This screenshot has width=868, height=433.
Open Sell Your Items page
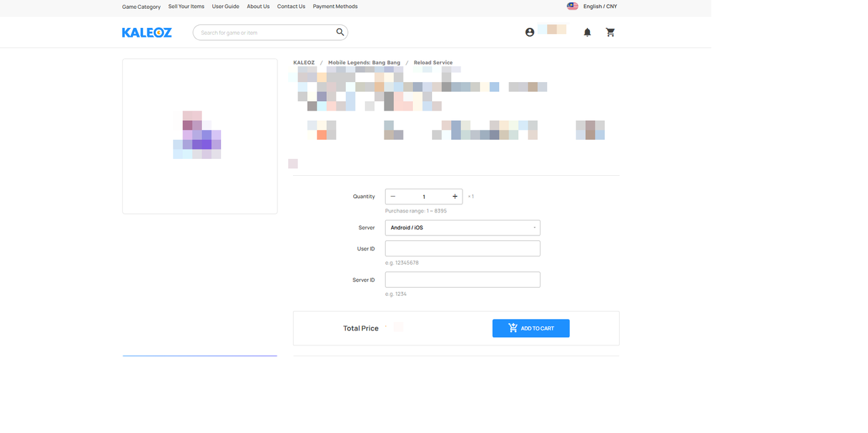[186, 6]
